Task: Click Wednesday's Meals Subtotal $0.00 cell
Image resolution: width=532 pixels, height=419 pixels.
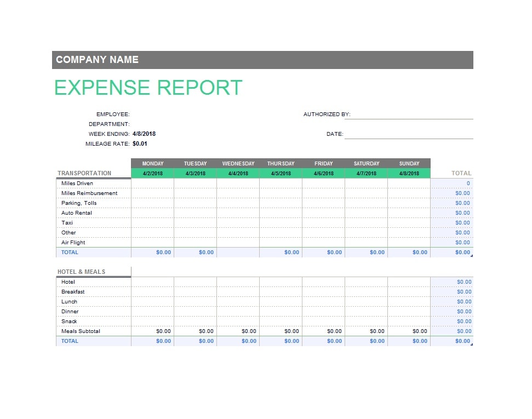Action: 249,331
